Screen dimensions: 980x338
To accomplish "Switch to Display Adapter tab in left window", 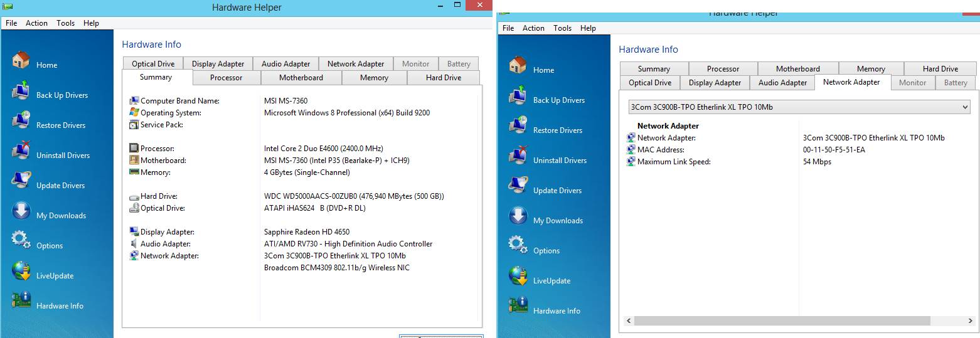I will (218, 64).
